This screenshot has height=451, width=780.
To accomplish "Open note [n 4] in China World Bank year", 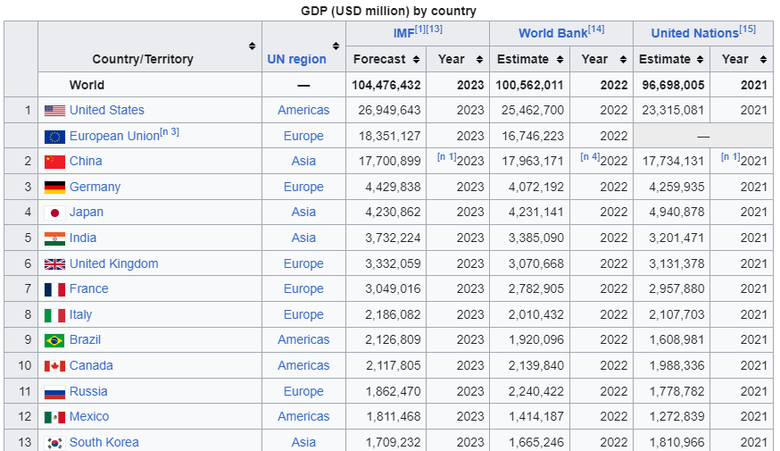I will [590, 157].
